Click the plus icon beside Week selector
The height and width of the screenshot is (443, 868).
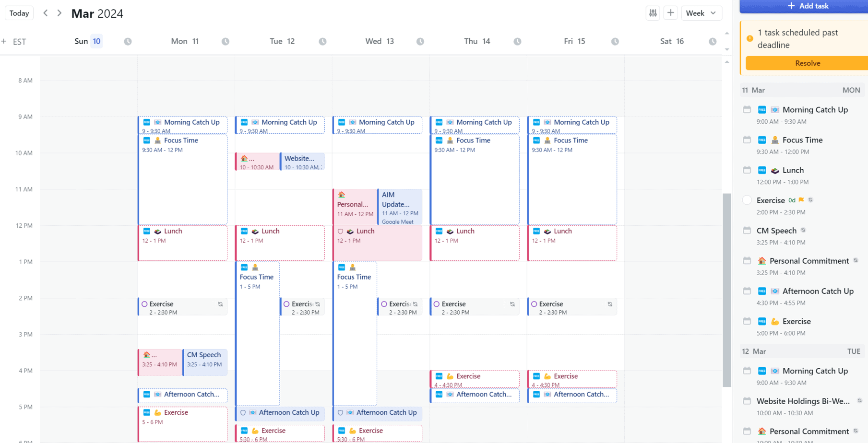670,13
